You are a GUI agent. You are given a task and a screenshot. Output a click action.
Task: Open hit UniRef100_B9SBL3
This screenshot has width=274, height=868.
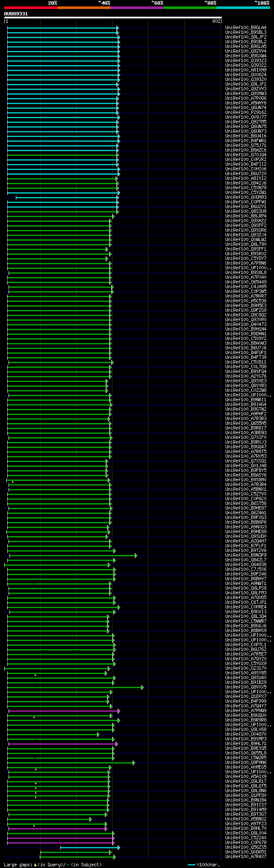point(246,33)
